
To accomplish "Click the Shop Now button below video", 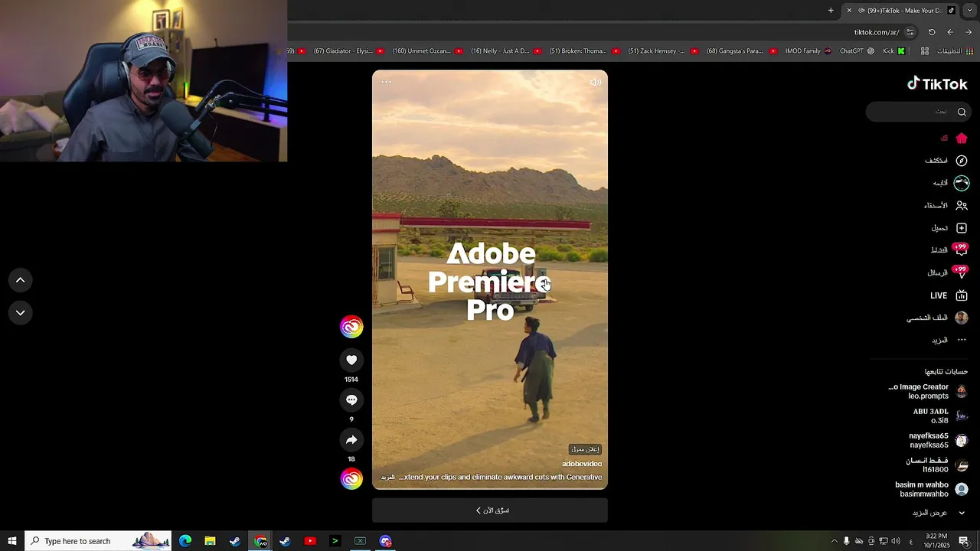I will tap(490, 510).
